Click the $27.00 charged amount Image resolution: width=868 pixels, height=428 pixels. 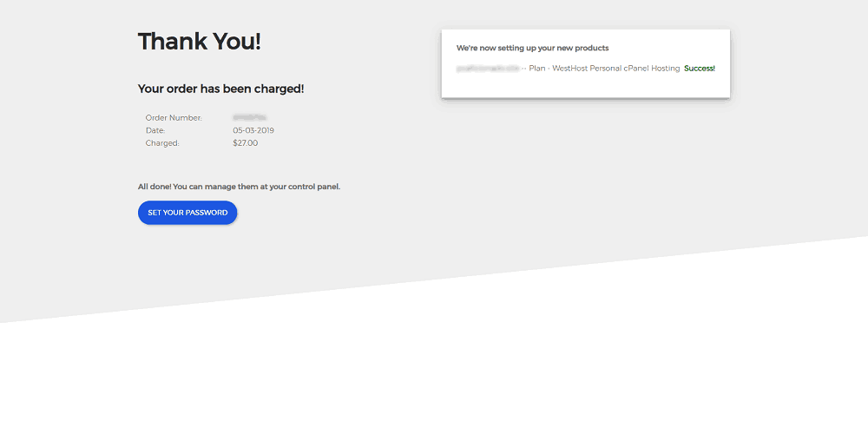(246, 143)
